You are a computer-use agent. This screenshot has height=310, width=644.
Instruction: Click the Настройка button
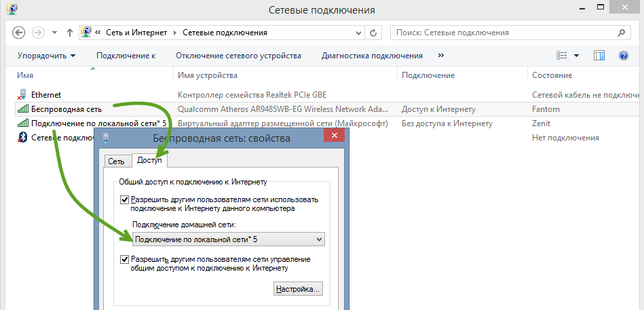tap(297, 290)
